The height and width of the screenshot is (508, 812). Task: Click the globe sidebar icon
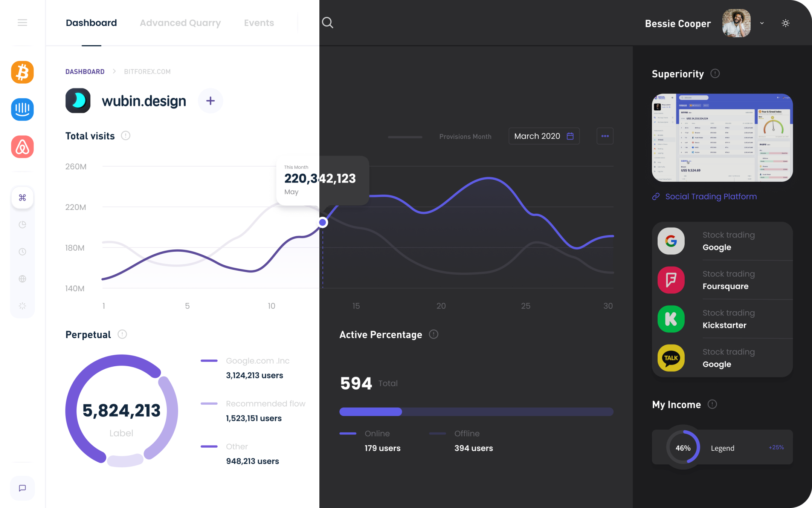click(x=22, y=279)
